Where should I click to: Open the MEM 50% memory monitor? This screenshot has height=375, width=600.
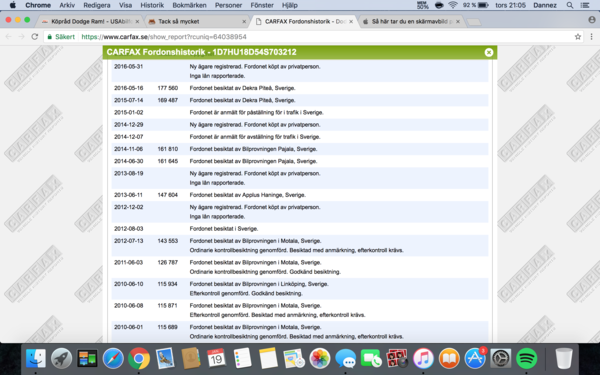pyautogui.click(x=422, y=5)
